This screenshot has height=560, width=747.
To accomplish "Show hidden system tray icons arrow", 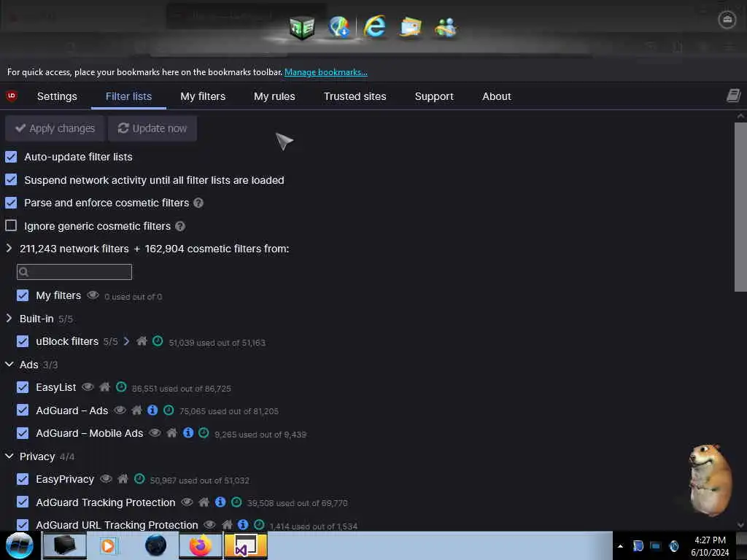I will [620, 546].
